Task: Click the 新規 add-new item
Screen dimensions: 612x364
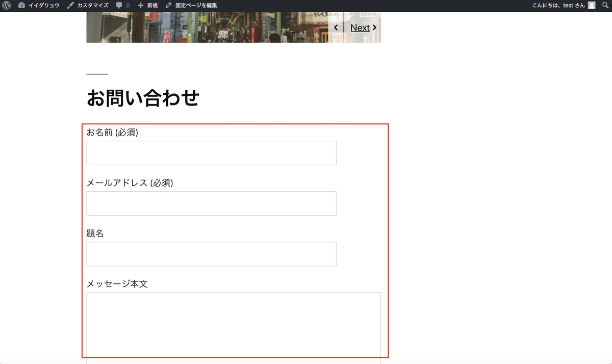Action: coord(148,6)
